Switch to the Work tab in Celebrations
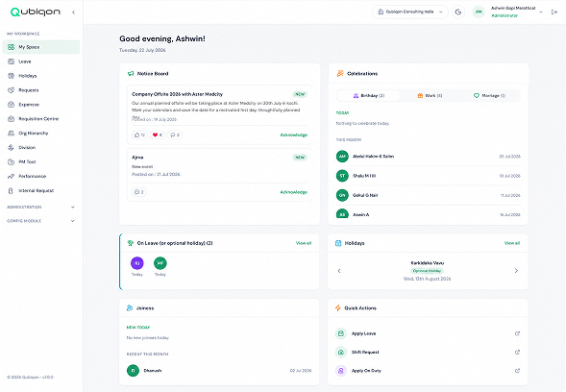Image resolution: width=566 pixels, height=392 pixels. coord(430,96)
